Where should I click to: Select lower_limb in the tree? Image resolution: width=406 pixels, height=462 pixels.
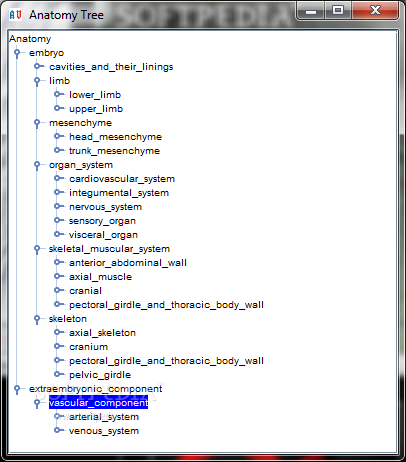95,95
